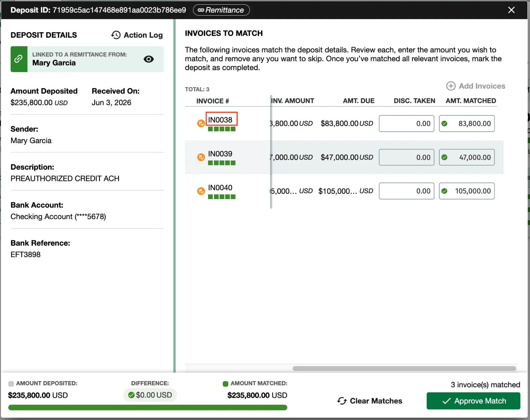Close the deposit dialog with X
Screen dimensions: 530x420
(x=511, y=10)
